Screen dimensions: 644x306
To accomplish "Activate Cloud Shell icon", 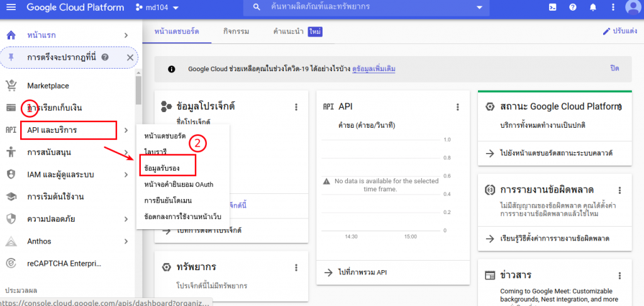I will [x=553, y=8].
